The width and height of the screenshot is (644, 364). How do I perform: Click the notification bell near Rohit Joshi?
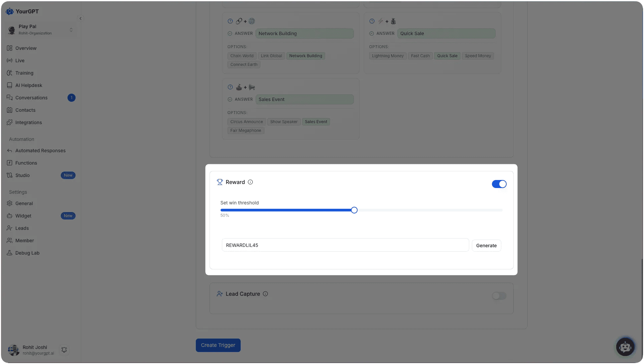point(64,349)
